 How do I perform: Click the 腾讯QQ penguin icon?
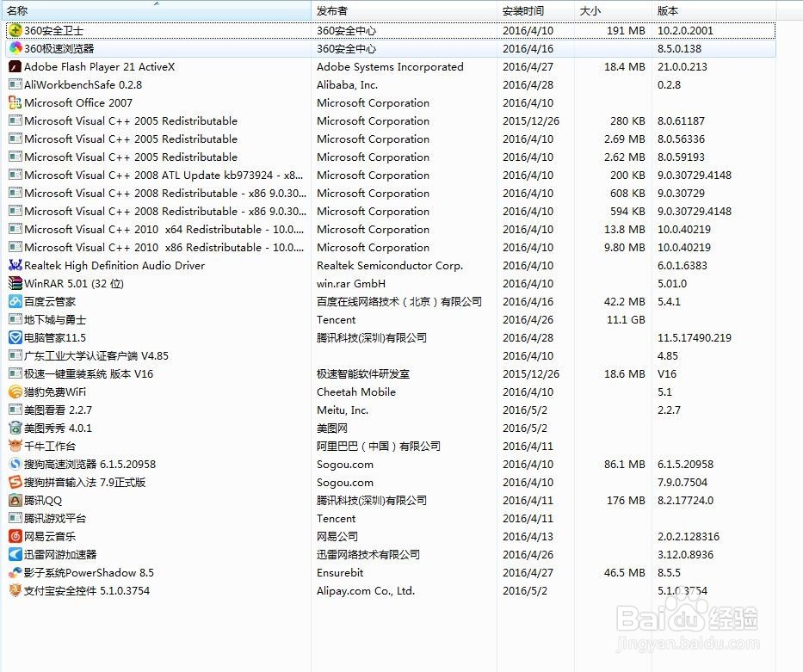pyautogui.click(x=15, y=500)
